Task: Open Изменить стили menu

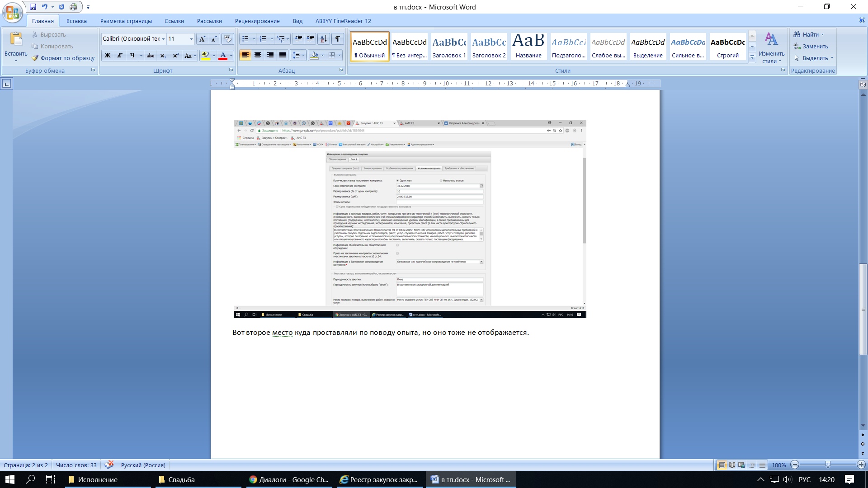Action: coord(771,48)
